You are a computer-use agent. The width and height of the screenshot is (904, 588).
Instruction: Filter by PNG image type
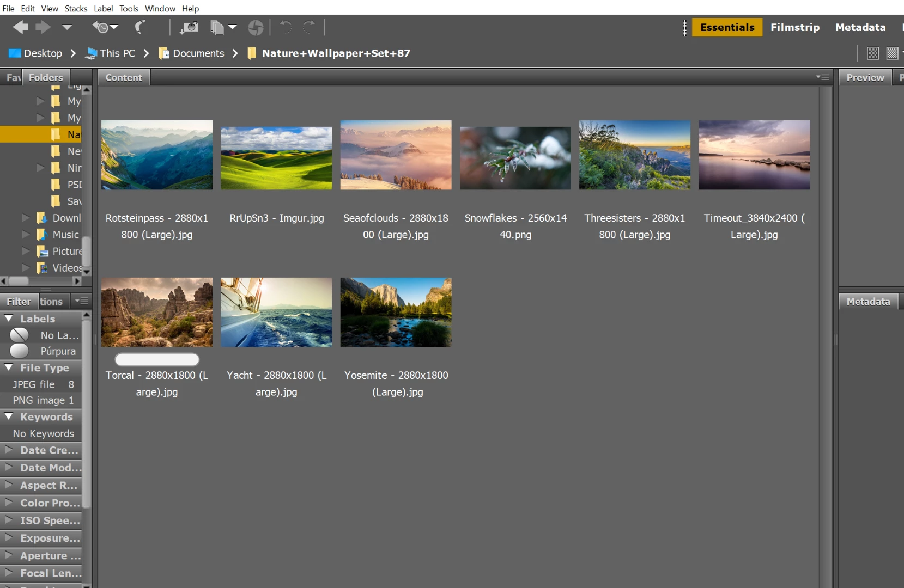click(41, 400)
